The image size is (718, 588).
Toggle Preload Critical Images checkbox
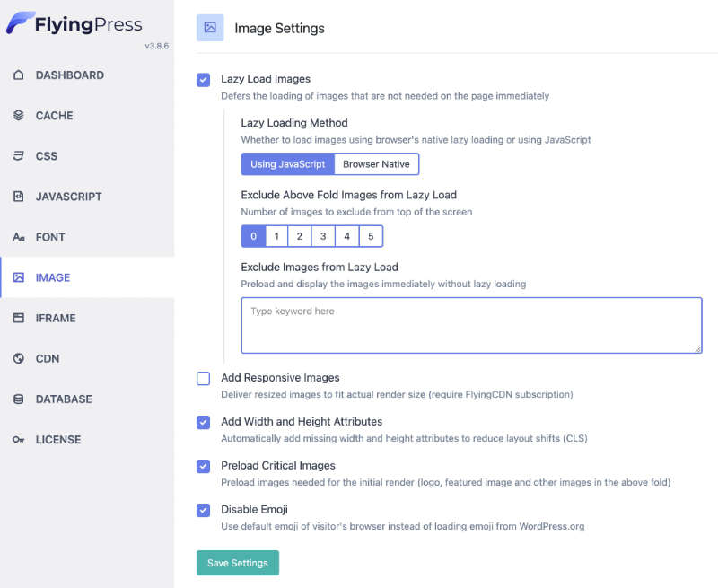(204, 466)
